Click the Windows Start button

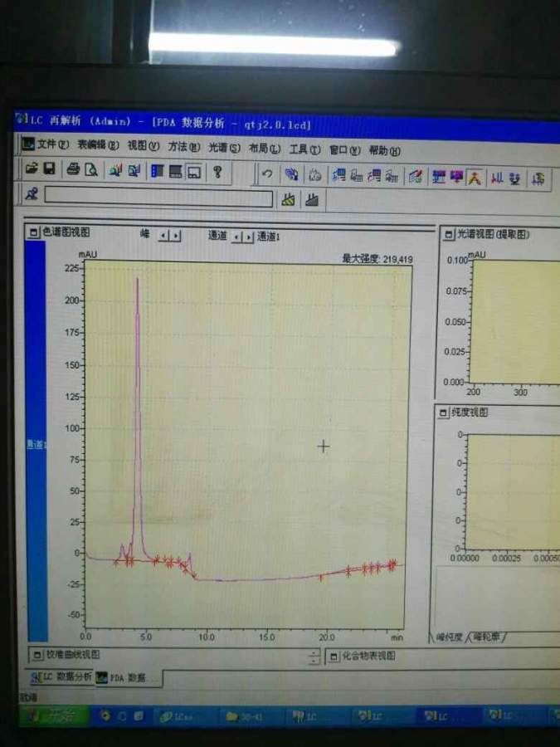(54, 715)
